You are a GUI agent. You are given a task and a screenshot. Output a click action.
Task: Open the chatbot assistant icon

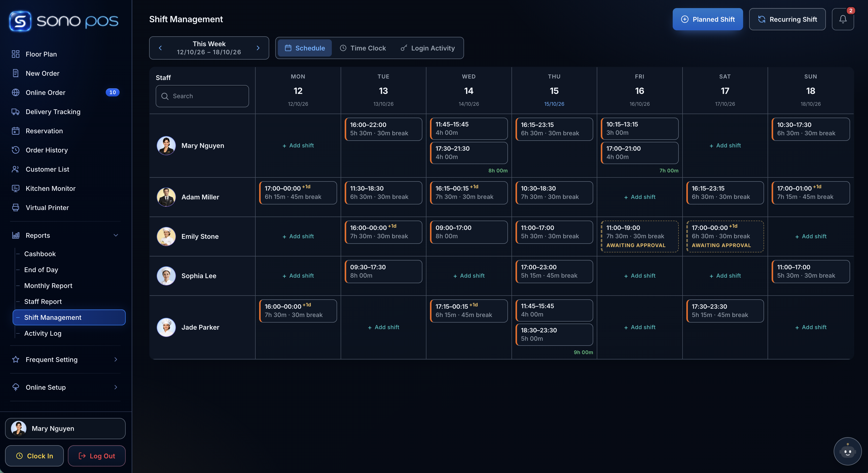point(848,451)
